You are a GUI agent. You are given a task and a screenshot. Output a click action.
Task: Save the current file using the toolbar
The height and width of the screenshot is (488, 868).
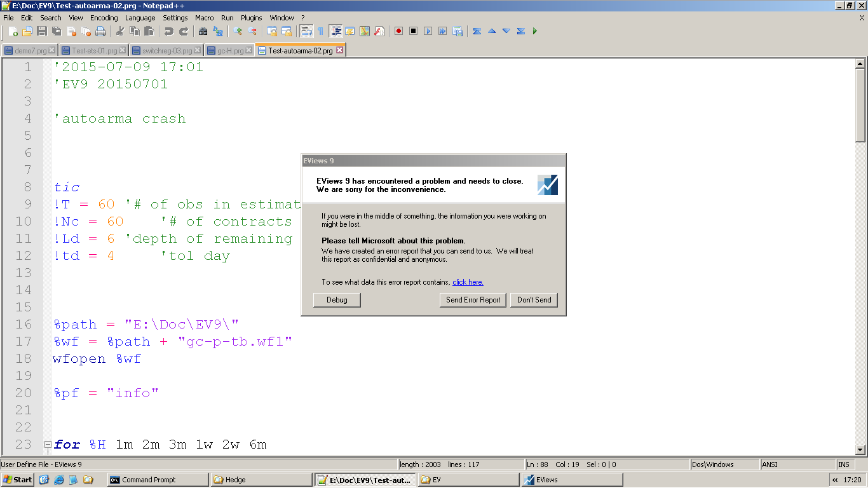pos(42,31)
